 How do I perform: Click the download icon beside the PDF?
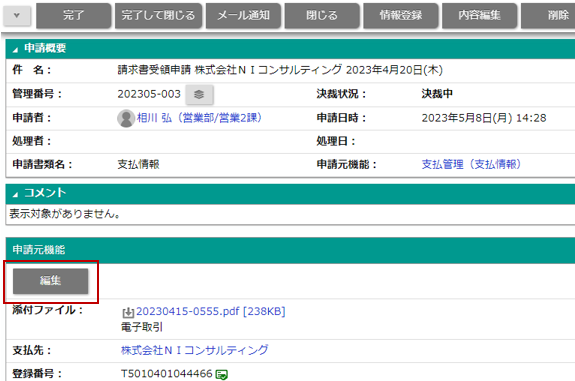tap(128, 312)
